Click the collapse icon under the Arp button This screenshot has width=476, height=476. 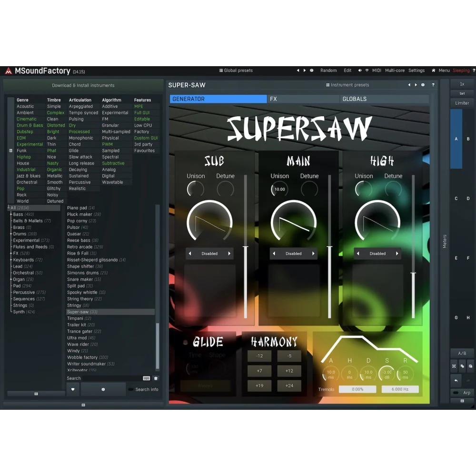(x=462, y=401)
